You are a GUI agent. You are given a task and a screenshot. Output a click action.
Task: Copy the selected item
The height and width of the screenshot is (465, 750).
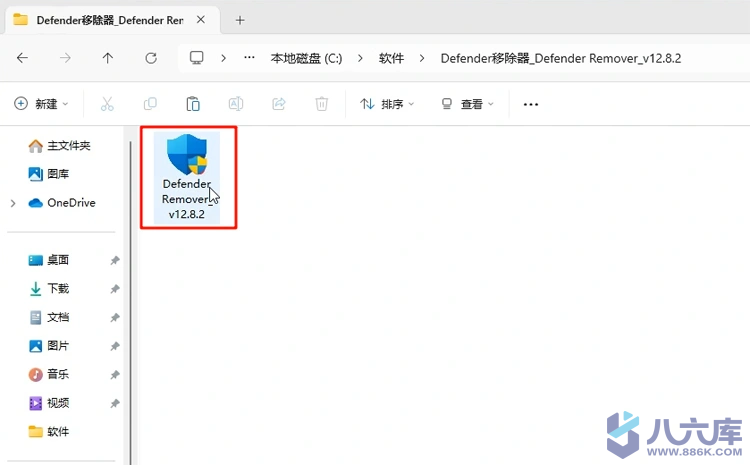[150, 104]
